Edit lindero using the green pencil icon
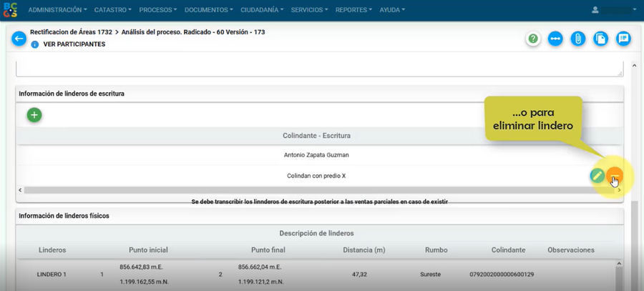 [x=597, y=176]
